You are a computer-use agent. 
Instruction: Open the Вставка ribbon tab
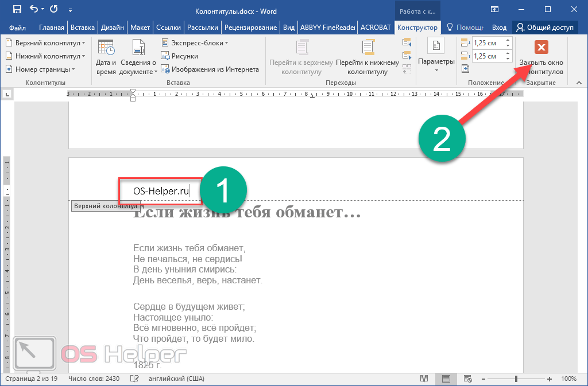(83, 27)
